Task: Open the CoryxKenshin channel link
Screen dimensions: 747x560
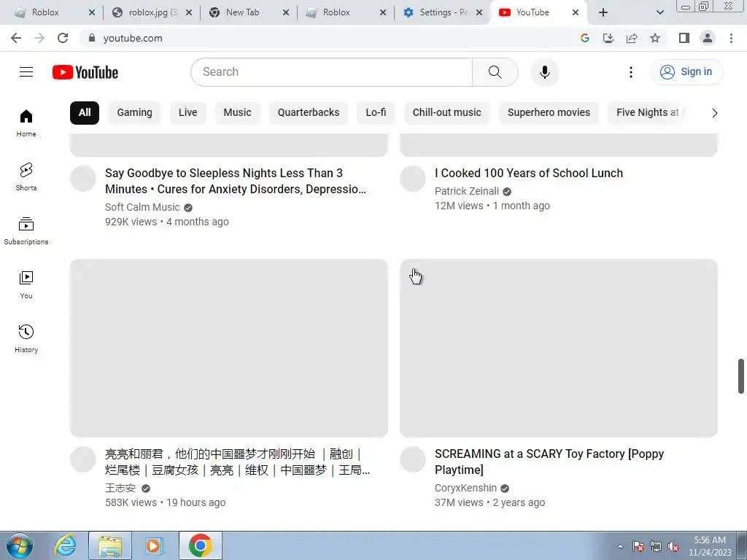Action: [x=465, y=488]
